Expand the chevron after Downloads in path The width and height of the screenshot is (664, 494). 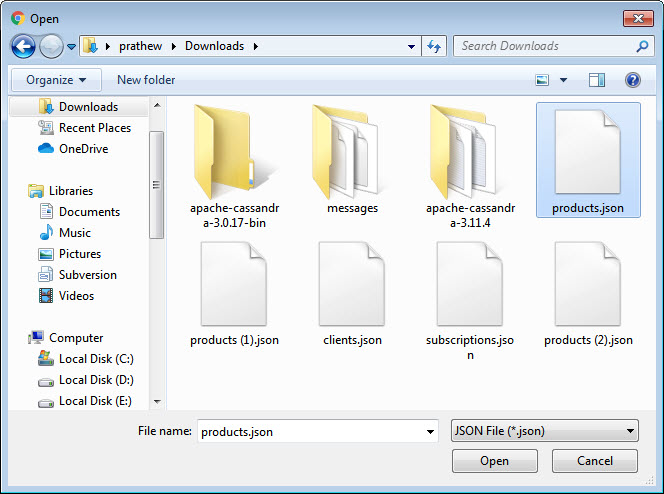[255, 46]
